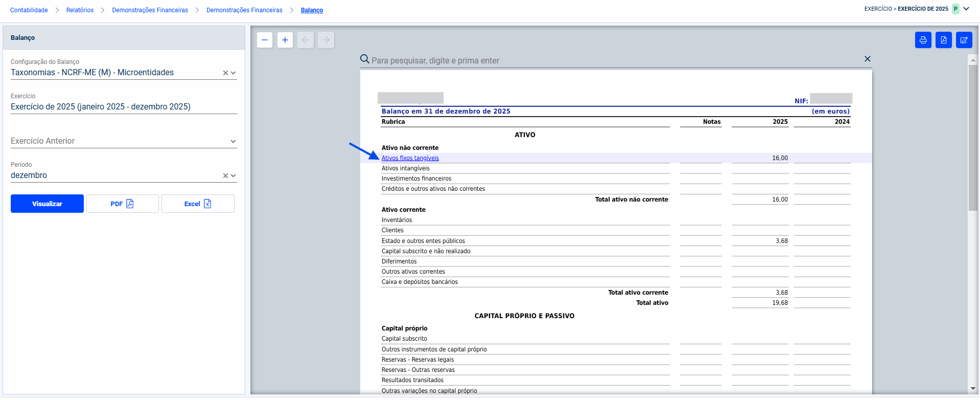Zoom out with the minus button
Viewport: 980px width, 400px height.
pos(265,40)
